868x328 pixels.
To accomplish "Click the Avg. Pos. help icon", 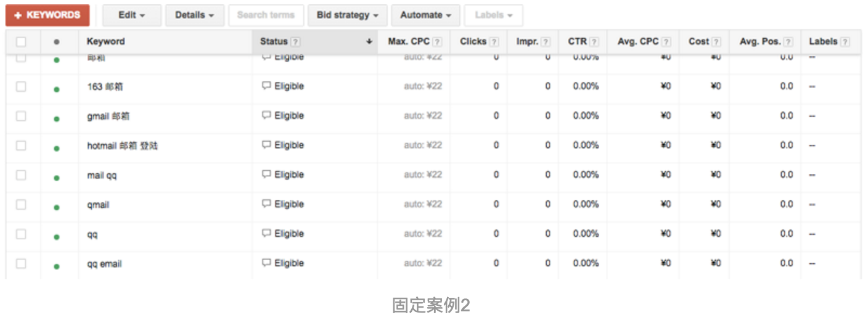I will point(788,42).
